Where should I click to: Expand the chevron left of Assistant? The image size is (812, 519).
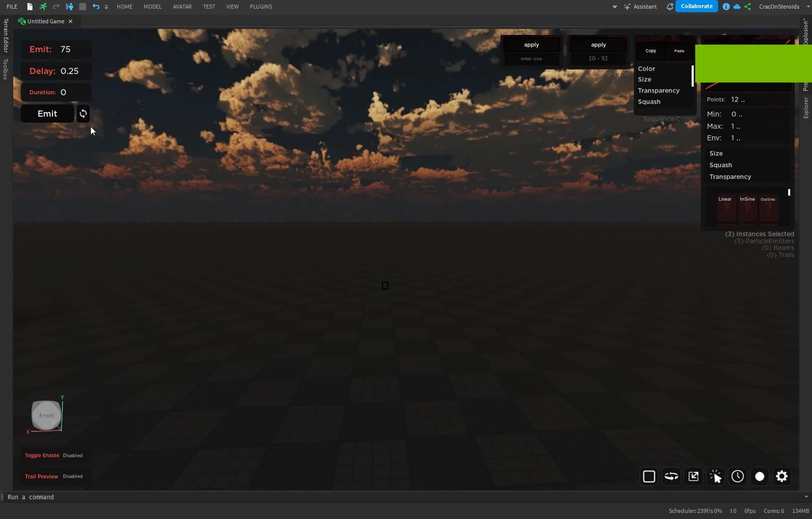coord(614,6)
